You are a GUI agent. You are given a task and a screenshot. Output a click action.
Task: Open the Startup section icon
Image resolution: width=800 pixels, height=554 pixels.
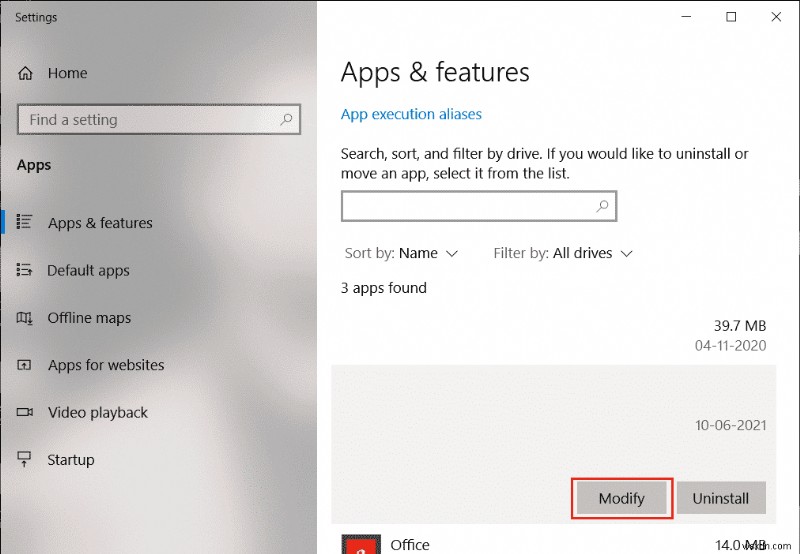pyautogui.click(x=26, y=460)
